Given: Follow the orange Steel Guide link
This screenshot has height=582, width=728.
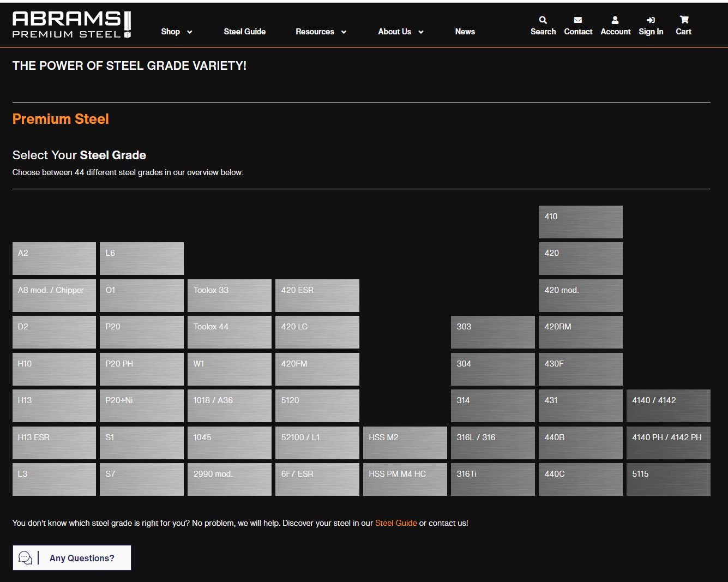Looking at the screenshot, I should (396, 523).
